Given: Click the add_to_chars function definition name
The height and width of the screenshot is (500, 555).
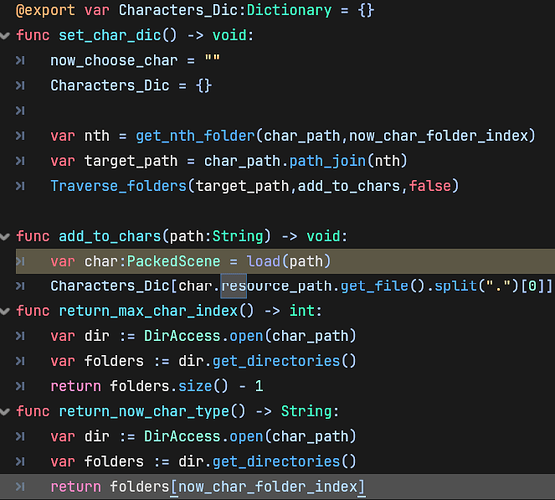Looking at the screenshot, I should 110,236.
